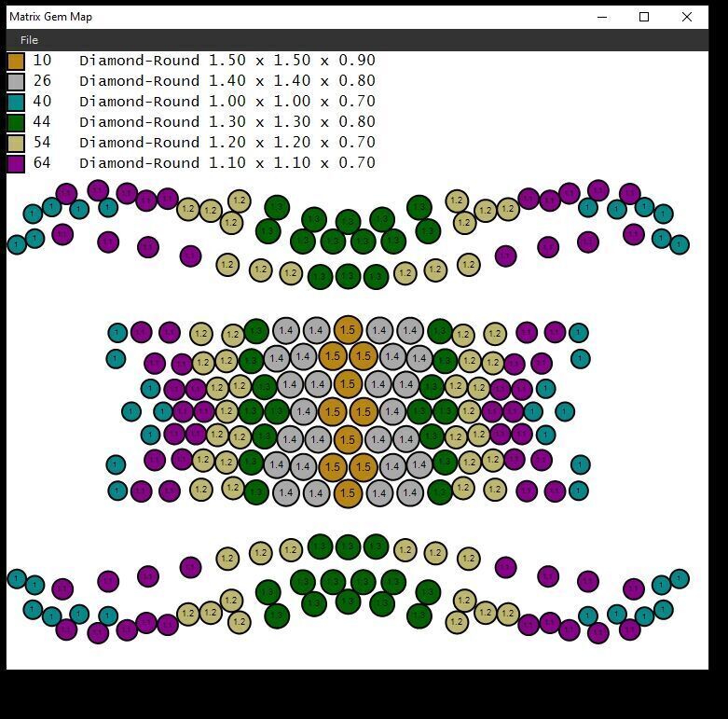Maximize the Matrix Gem Map window
Image resolution: width=728 pixels, height=719 pixels.
pyautogui.click(x=644, y=17)
